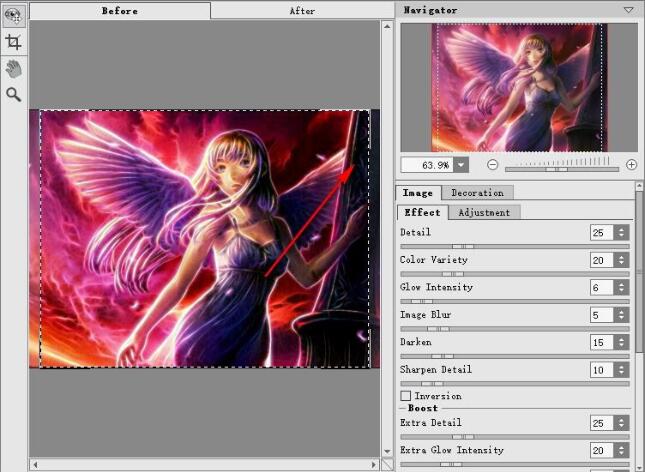Click the Color Variety spinner arrows
645x472 pixels.
(621, 260)
